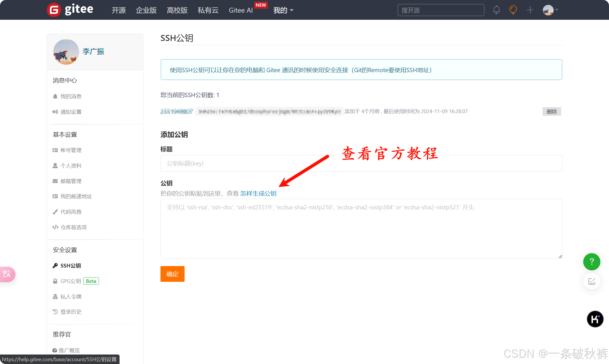The width and height of the screenshot is (609, 364).
Task: Open the user avatar dropdown
Action: [x=550, y=10]
